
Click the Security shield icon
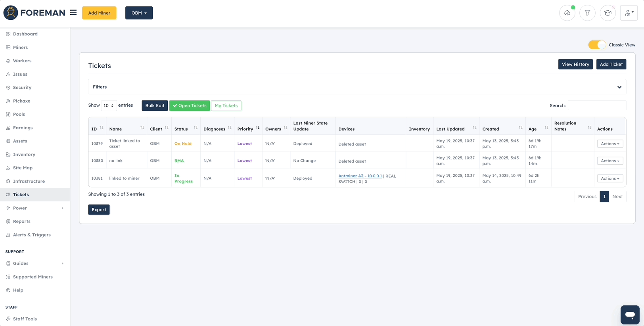coord(8,88)
